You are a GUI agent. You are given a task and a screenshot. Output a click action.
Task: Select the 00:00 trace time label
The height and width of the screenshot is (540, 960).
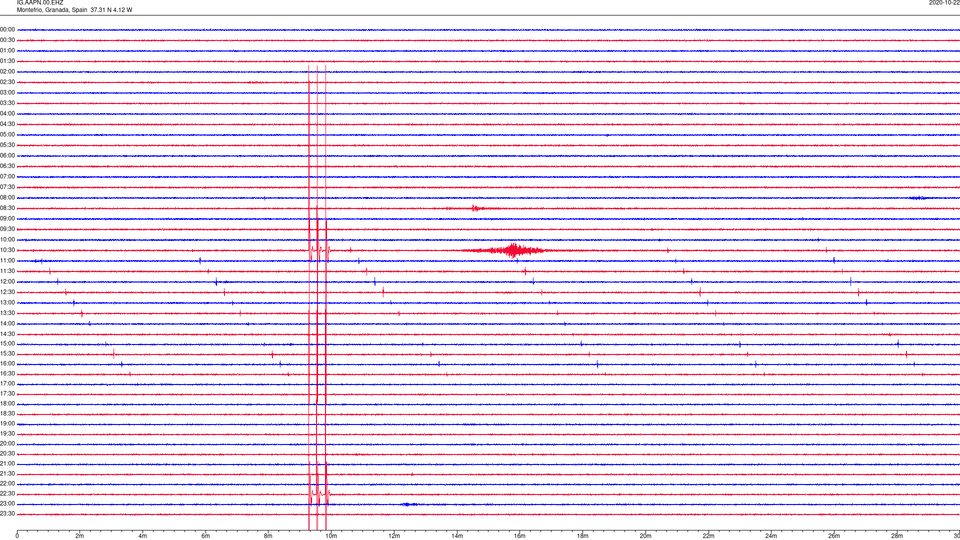7,29
